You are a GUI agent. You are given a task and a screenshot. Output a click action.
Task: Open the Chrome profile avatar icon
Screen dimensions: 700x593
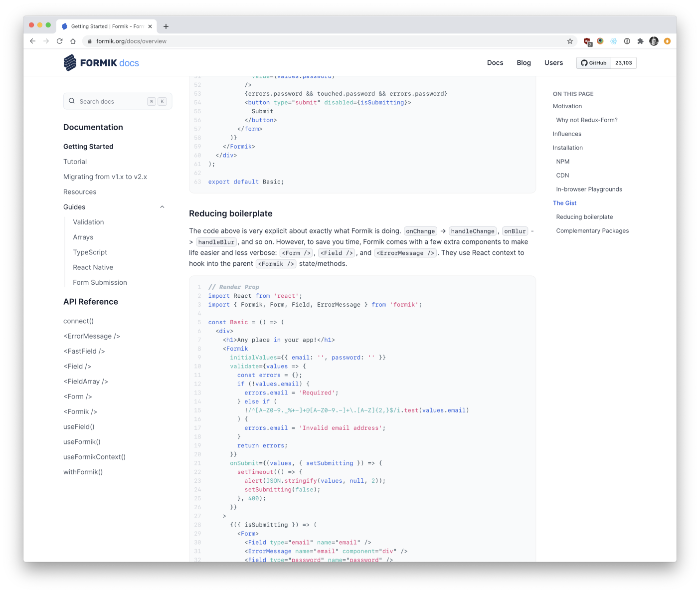coord(654,41)
